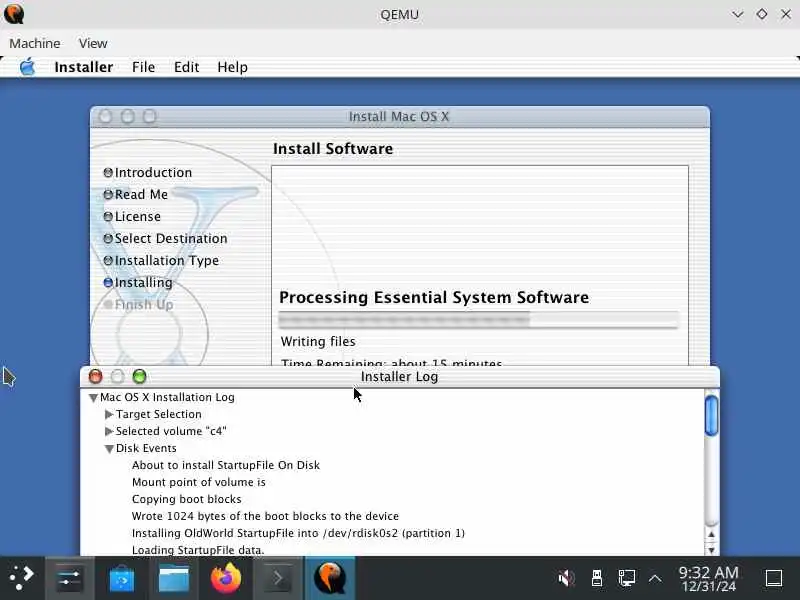The image size is (800, 600).
Task: Collapse the Mac OS X Installation Log tree
Action: (93, 398)
